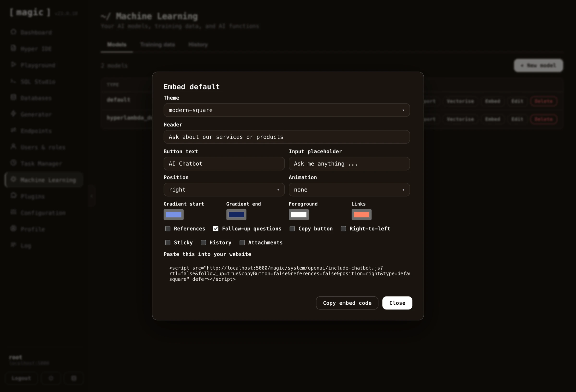The width and height of the screenshot is (576, 392).
Task: Open the Links color picker
Action: (361, 214)
